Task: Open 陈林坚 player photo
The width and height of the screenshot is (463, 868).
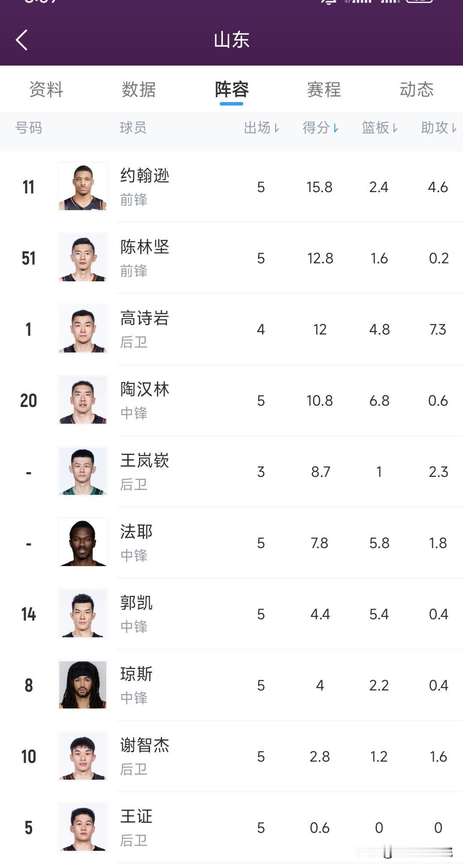Action: click(x=83, y=257)
